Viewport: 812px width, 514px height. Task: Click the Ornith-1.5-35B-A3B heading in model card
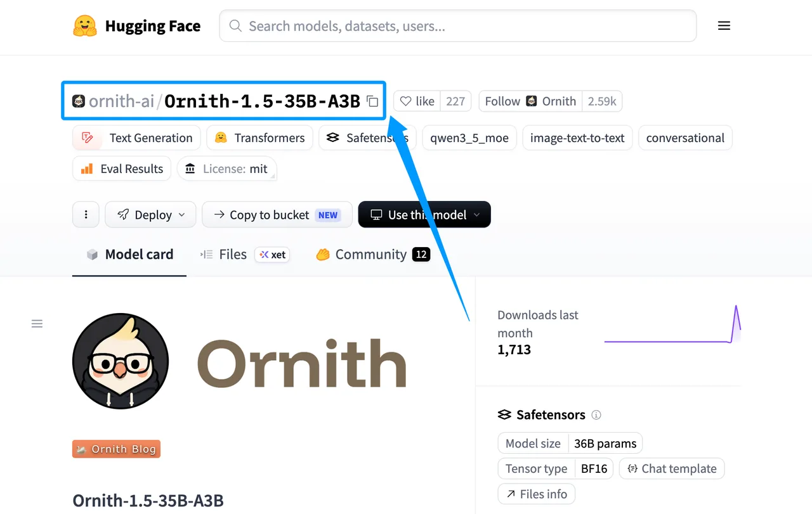(x=148, y=501)
